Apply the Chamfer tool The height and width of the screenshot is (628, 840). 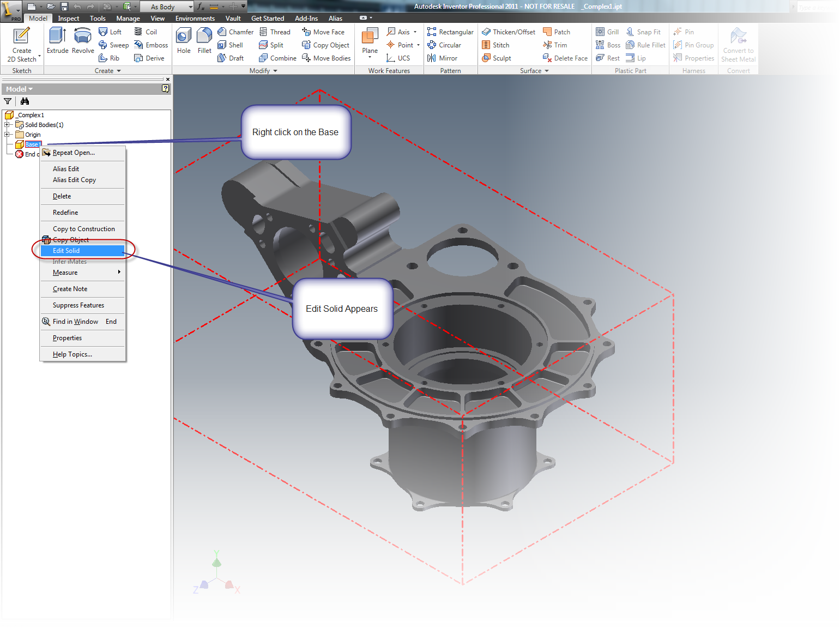point(235,32)
